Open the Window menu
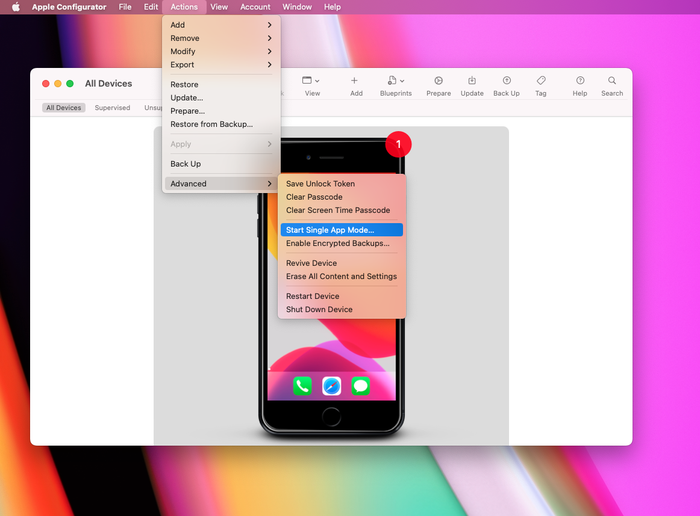Screen dimensions: 700x516 [297, 7]
